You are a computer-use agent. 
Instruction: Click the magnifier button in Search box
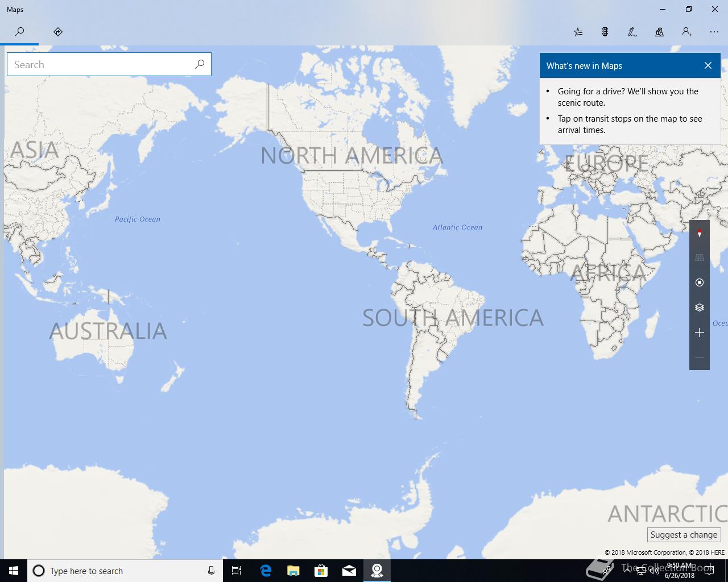point(200,64)
